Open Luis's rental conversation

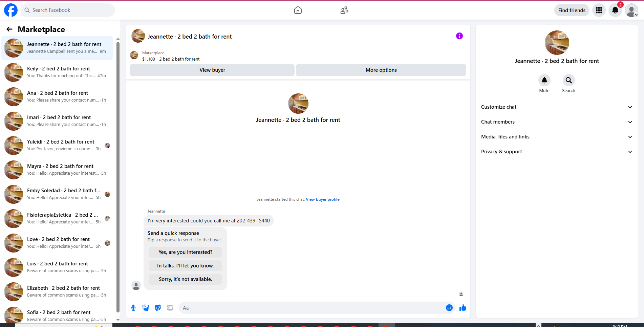57,267
